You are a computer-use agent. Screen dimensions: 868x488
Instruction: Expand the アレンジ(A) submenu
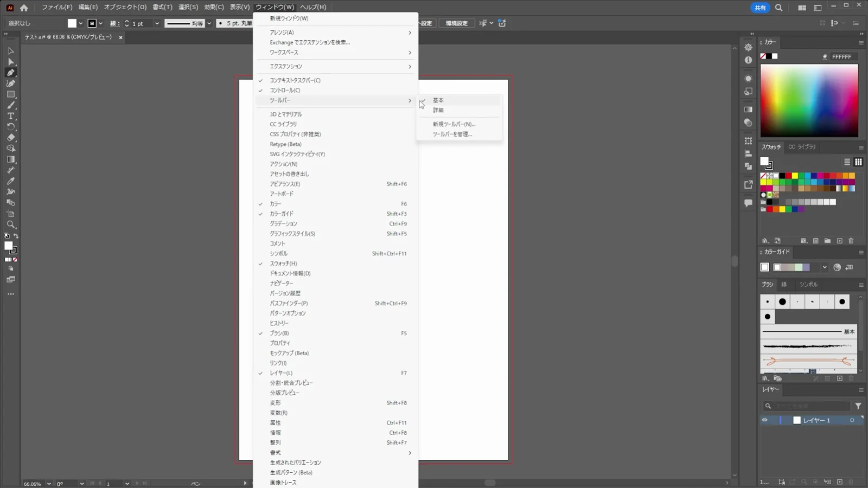point(335,33)
